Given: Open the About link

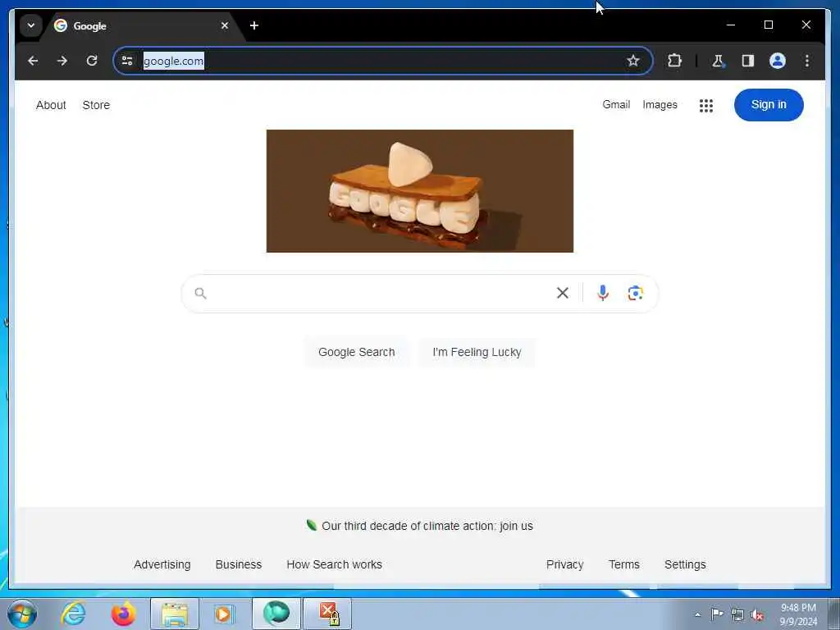Looking at the screenshot, I should pyautogui.click(x=51, y=105).
